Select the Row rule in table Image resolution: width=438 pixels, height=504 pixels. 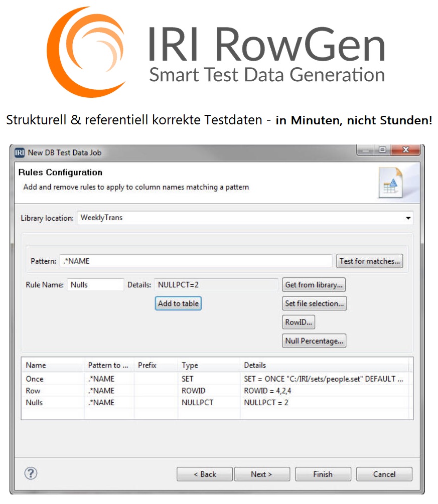(x=33, y=391)
